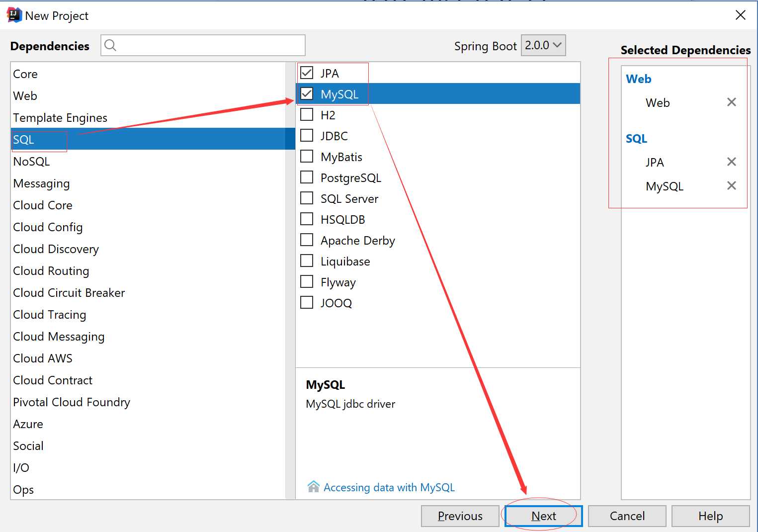Remove MySQL from selected dependencies

731,186
